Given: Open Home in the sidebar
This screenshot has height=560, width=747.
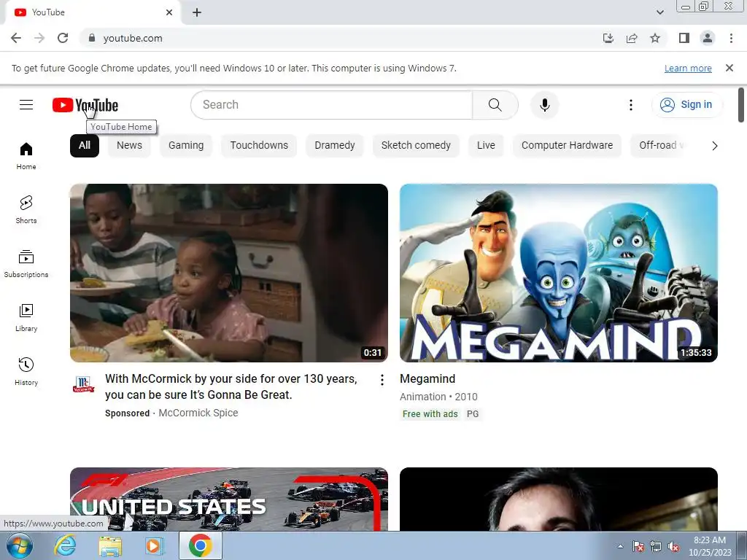Looking at the screenshot, I should tap(26, 156).
